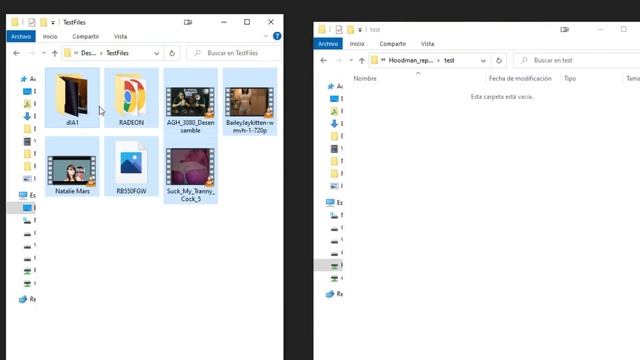The height and width of the screenshot is (360, 640).
Task: Select the AGH_3080_Desensamble video thumbnail
Action: pyautogui.click(x=191, y=102)
